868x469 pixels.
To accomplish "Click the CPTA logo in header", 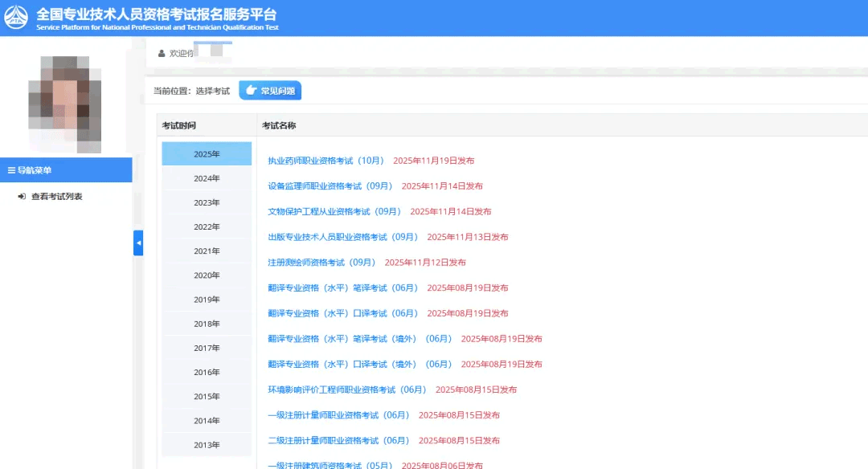I will (16, 18).
